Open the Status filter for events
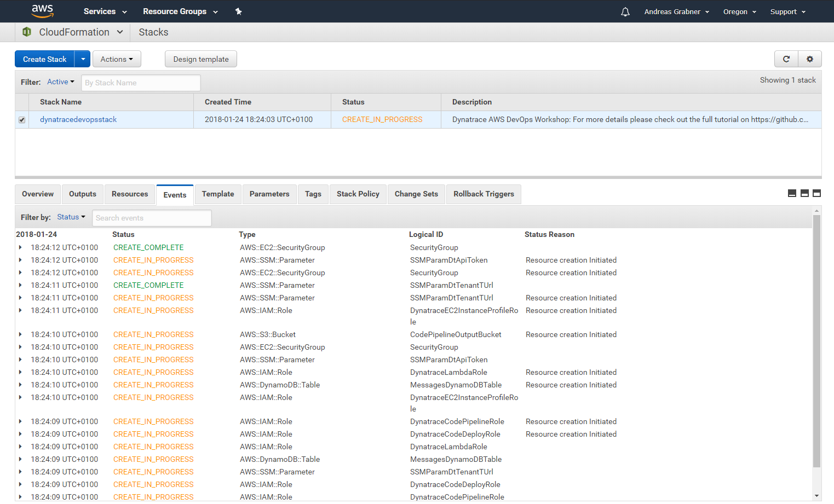This screenshot has width=834, height=504. [x=71, y=217]
